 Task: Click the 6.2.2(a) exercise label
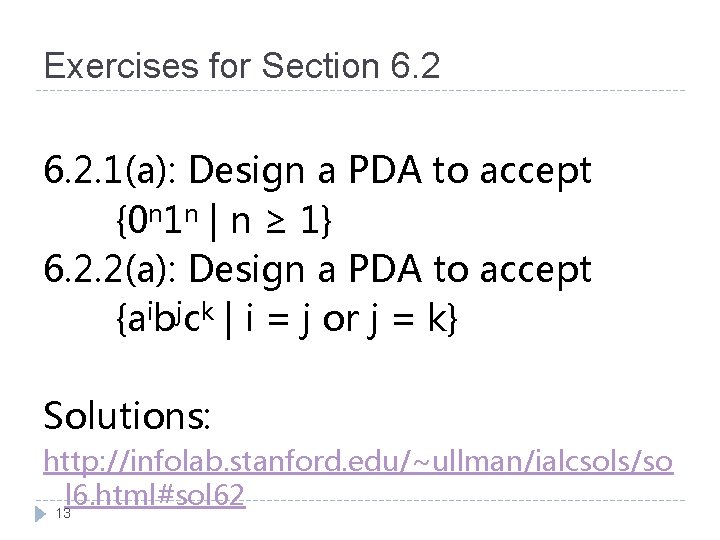(x=109, y=270)
